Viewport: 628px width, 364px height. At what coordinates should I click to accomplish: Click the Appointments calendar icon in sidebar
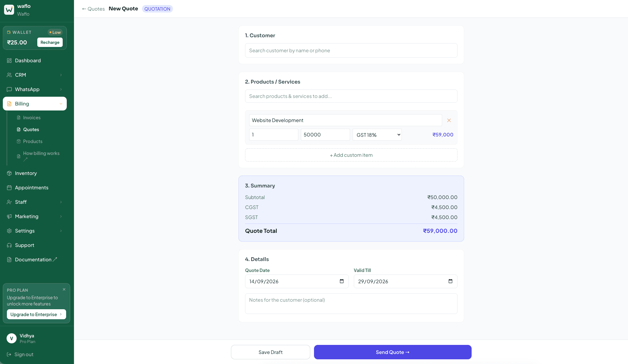pos(9,187)
